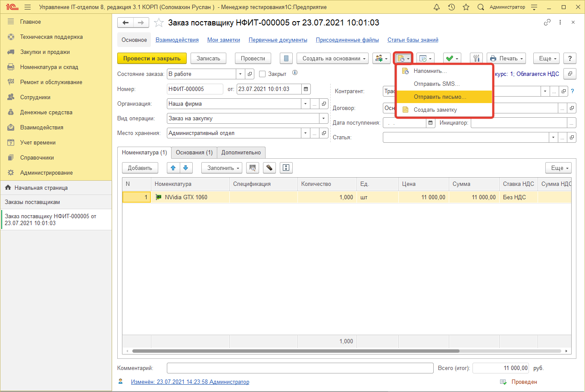Select Отправить письмо menu item
585x392 pixels.
[440, 97]
